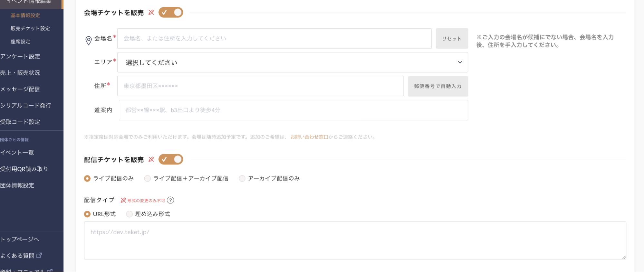Toggle the 会場チケットを販売 switch

tap(171, 13)
